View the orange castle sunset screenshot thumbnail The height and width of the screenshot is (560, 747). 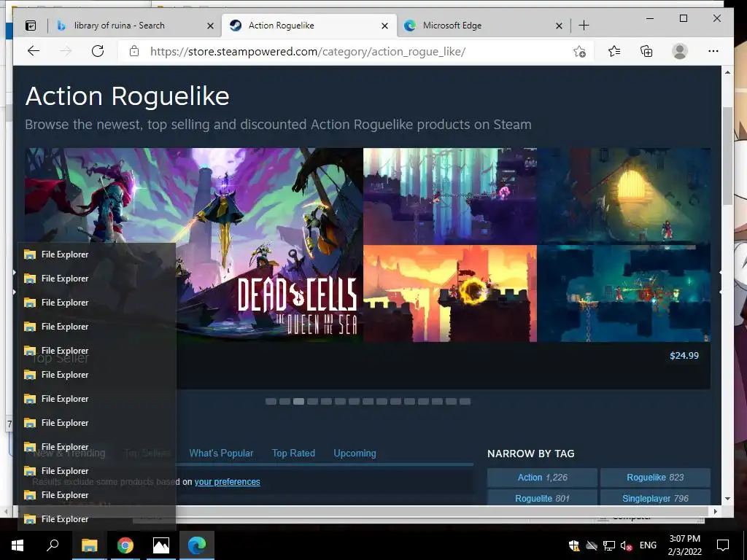449,293
